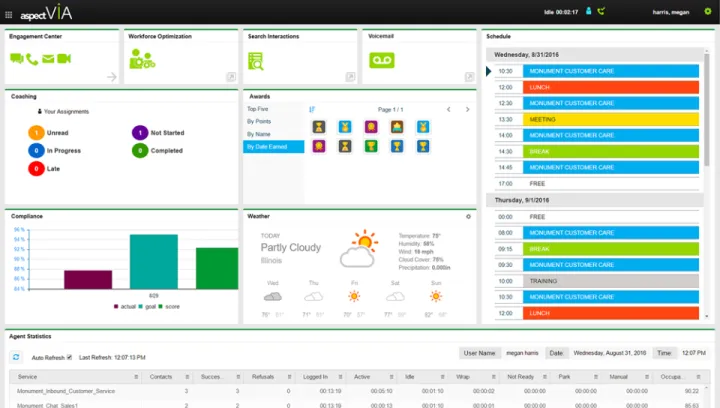This screenshot has width=720, height=408.
Task: Click the Unread assignments badge
Action: pos(36,133)
